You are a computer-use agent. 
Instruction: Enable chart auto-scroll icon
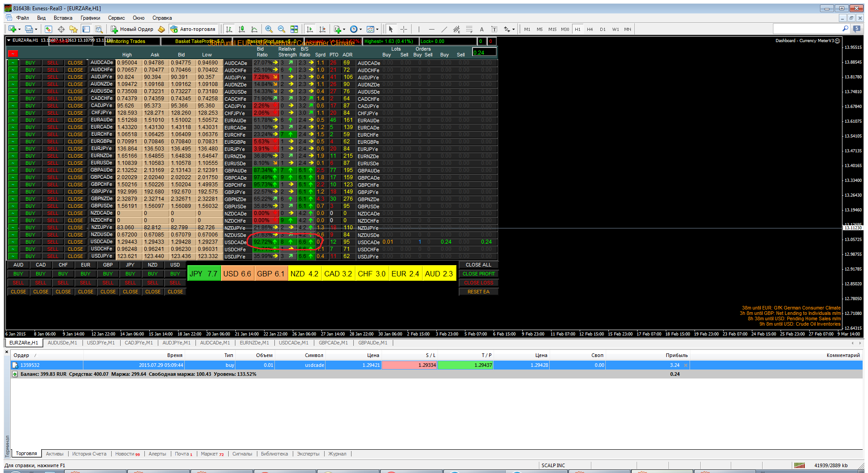click(x=309, y=29)
